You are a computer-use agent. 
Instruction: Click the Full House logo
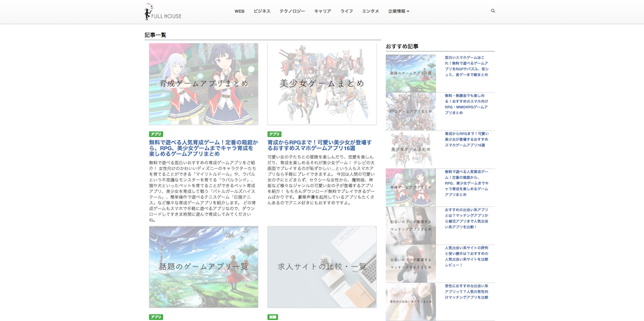coord(163,12)
